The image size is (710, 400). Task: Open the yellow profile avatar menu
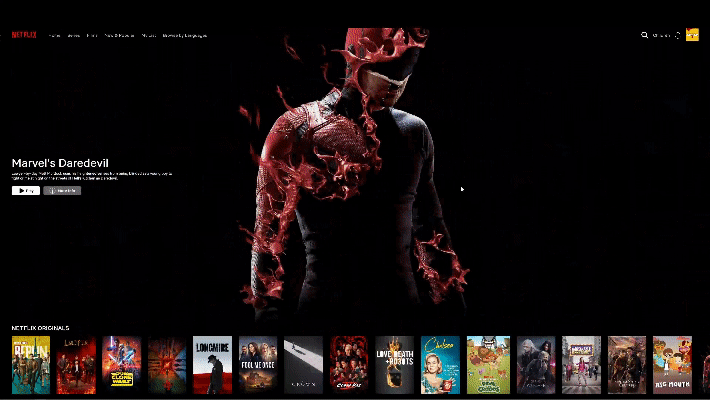click(692, 35)
